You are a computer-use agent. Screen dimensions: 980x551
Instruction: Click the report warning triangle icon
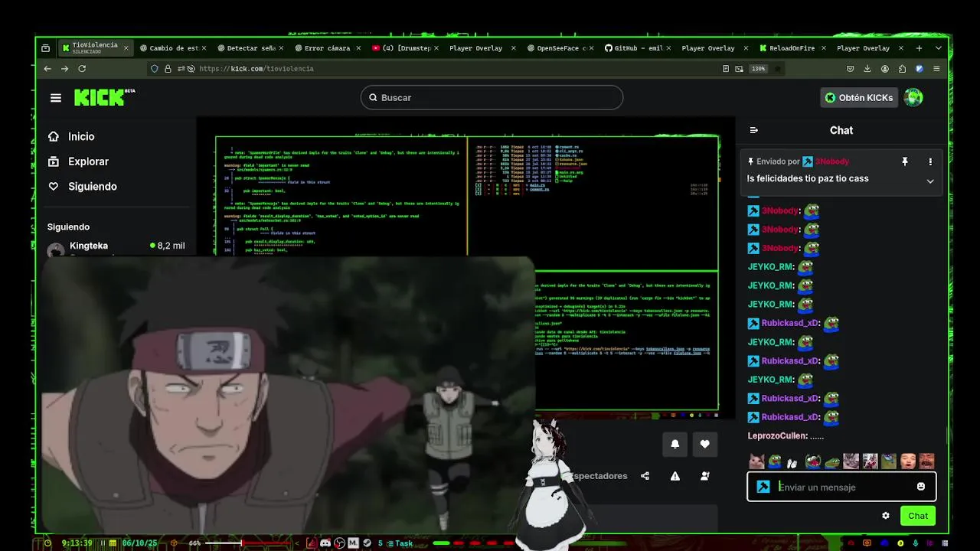pyautogui.click(x=675, y=476)
